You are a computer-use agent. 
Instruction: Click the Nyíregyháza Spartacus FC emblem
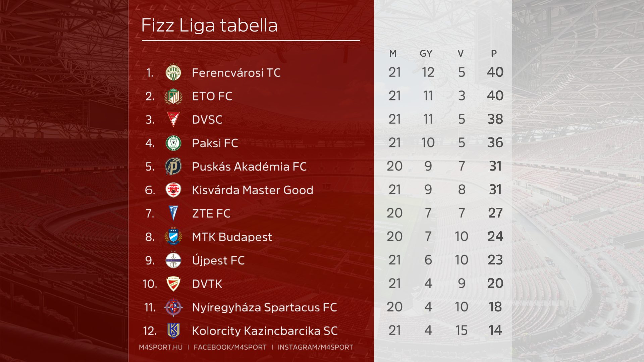tap(173, 307)
